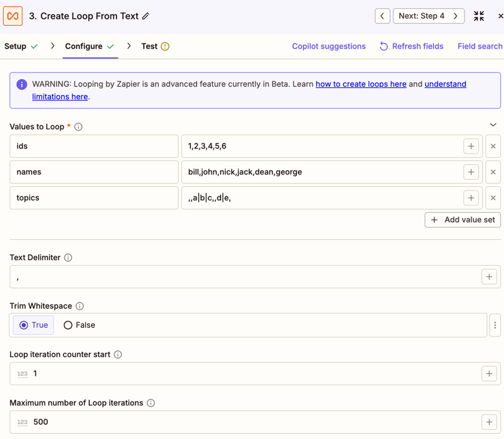Image resolution: width=504 pixels, height=439 pixels.
Task: Click info icon next to Values to Loop
Action: click(78, 127)
